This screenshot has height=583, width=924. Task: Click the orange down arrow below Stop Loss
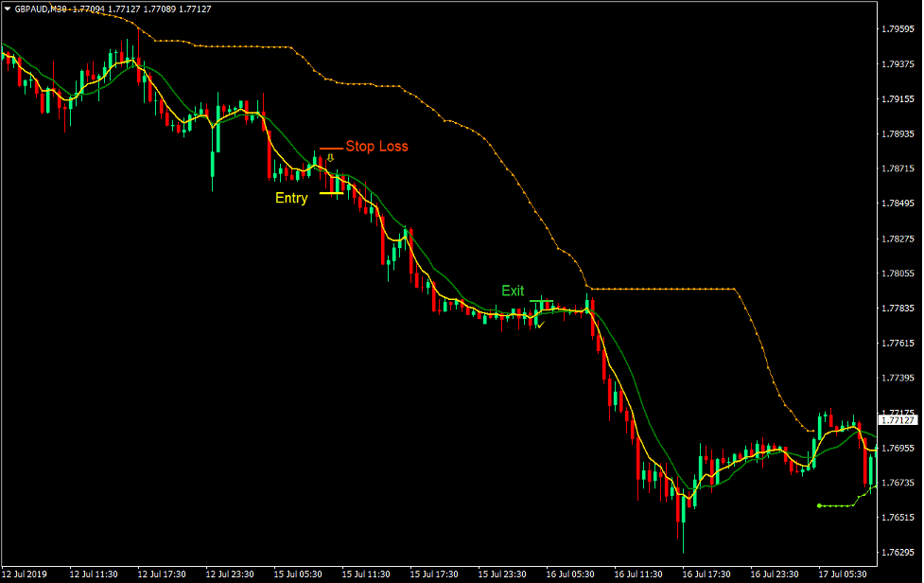point(330,157)
